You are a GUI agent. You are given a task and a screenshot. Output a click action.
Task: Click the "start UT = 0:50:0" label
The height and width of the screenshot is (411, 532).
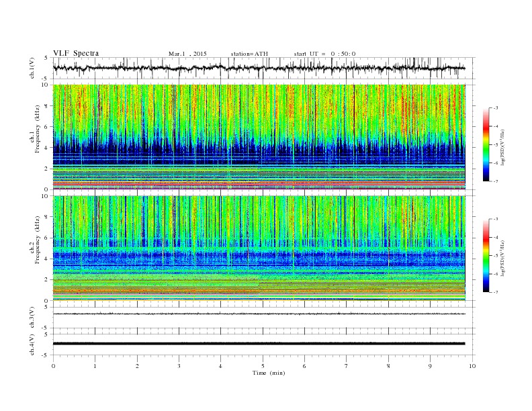click(x=324, y=54)
